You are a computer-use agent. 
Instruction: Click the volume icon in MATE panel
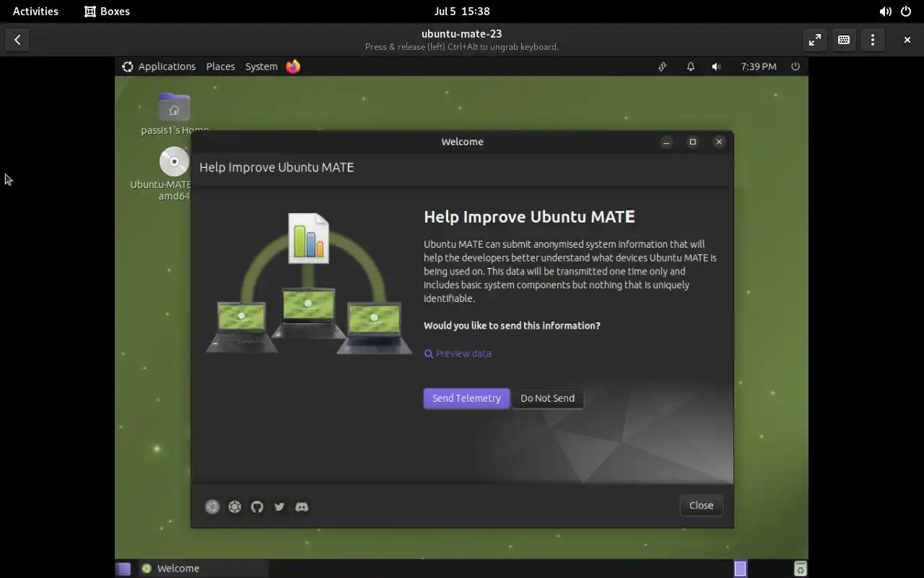[x=716, y=66]
